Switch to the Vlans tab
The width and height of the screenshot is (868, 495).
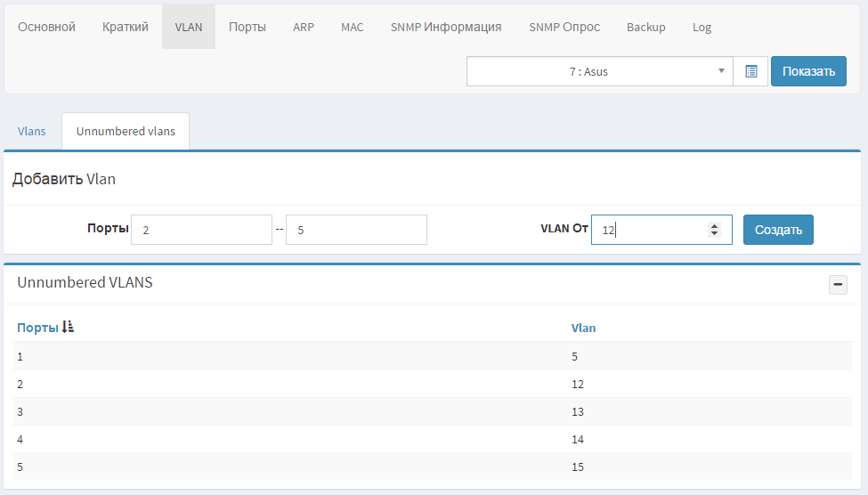click(32, 131)
